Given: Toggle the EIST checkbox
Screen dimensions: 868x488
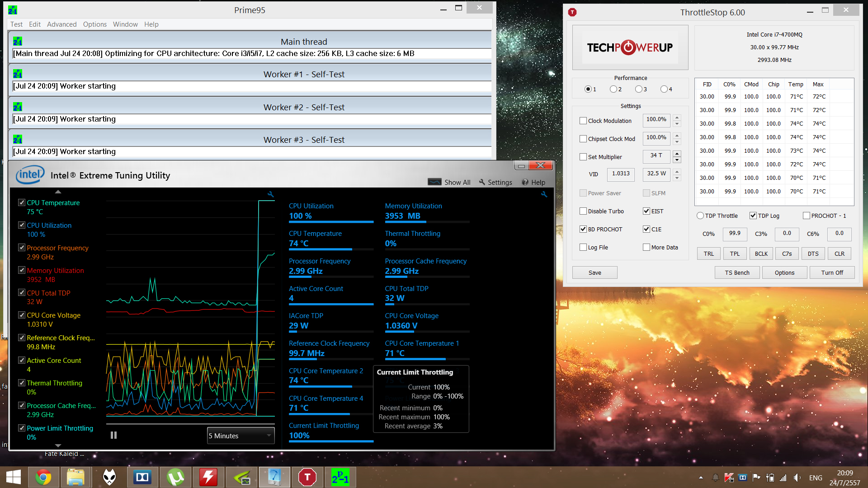Looking at the screenshot, I should click(646, 211).
